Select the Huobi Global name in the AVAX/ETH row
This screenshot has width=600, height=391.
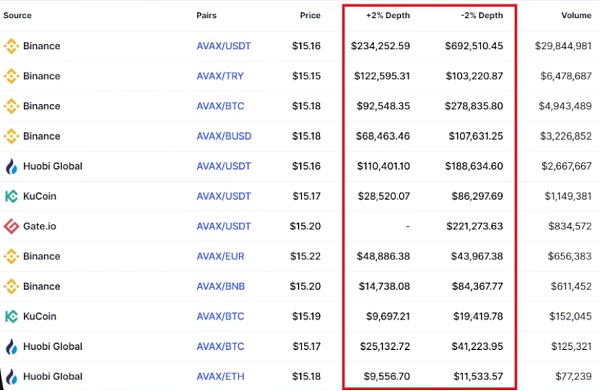(x=53, y=376)
